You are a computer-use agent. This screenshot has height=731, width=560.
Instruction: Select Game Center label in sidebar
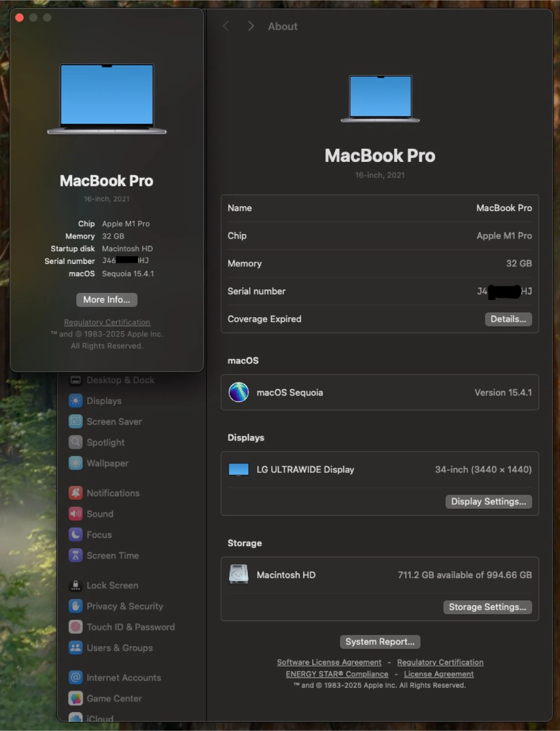point(114,699)
